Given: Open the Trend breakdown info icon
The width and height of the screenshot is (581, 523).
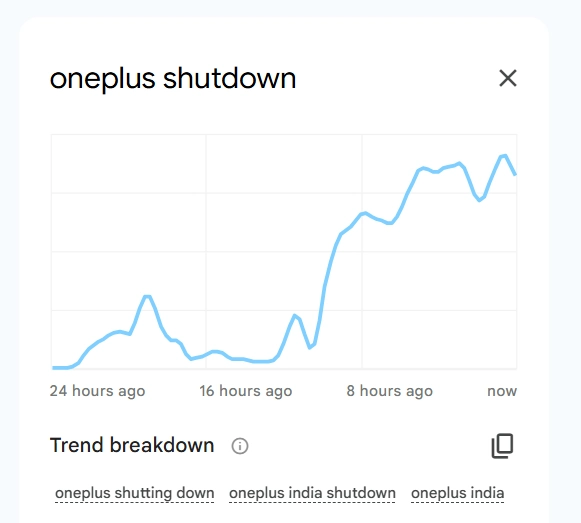Looking at the screenshot, I should tap(240, 446).
